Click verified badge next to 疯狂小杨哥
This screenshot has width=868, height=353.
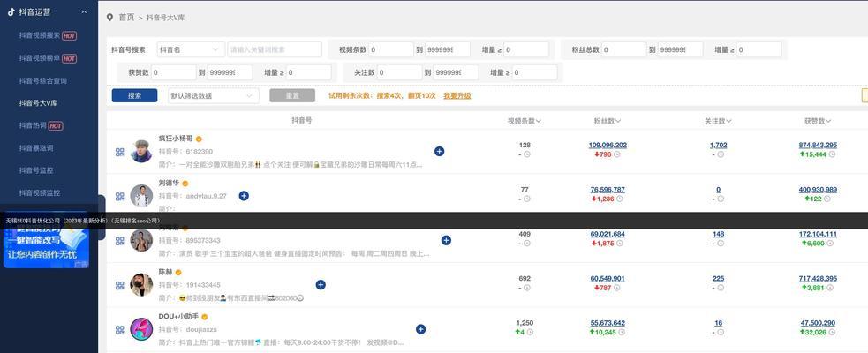pyautogui.click(x=198, y=139)
